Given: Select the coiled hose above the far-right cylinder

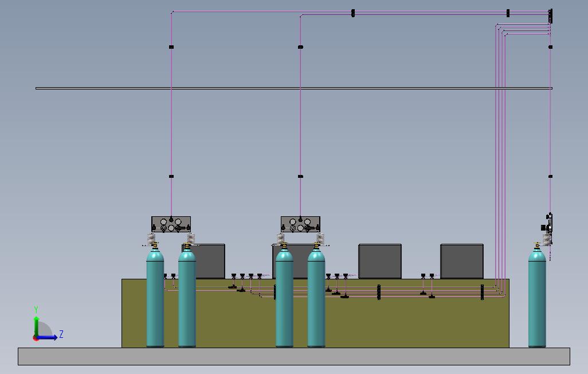Looking at the screenshot, I should point(547,239).
